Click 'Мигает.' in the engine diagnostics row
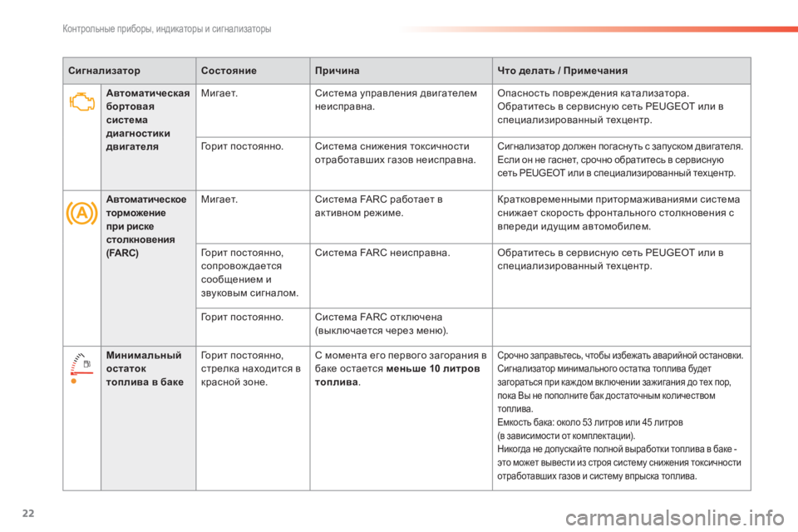Screen dimensions: 798x532 point(219,93)
